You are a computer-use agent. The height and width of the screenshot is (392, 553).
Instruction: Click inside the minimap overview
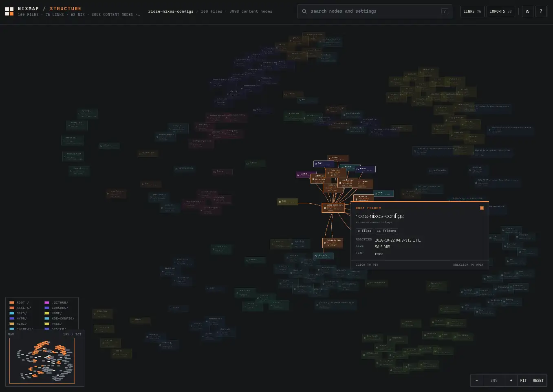pos(42,361)
